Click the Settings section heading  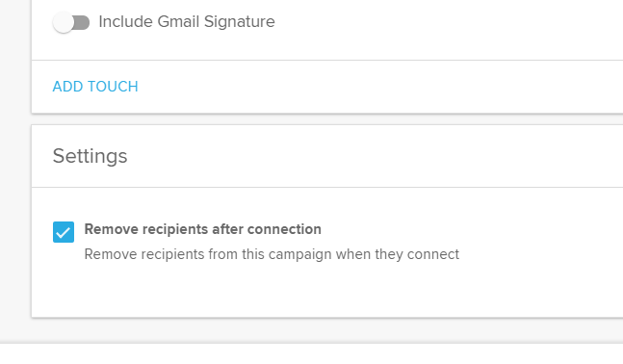pos(91,156)
